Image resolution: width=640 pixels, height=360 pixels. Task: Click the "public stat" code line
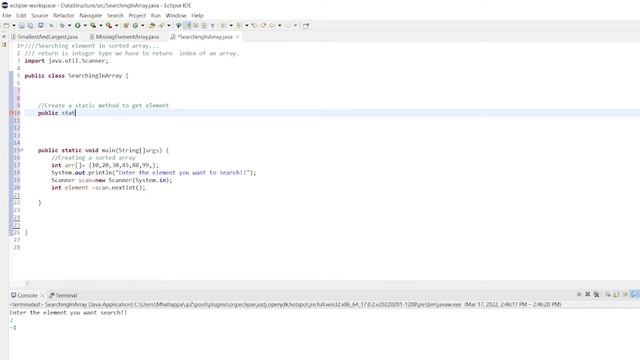[x=57, y=113]
